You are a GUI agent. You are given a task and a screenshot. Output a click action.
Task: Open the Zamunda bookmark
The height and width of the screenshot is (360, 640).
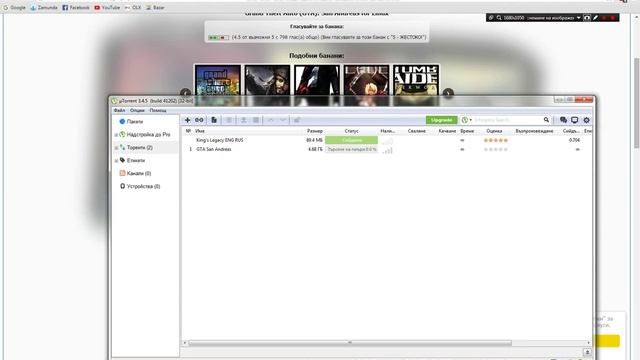point(44,7)
